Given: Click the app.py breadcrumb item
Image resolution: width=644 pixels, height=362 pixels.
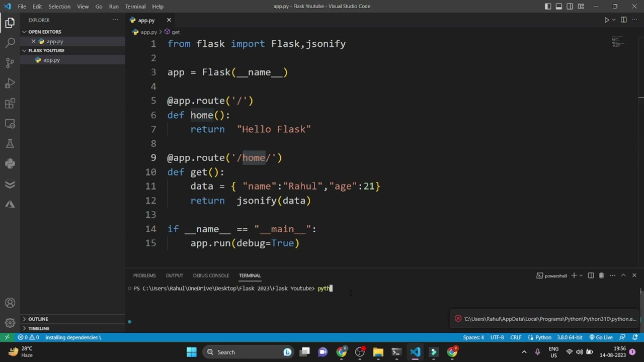Looking at the screenshot, I should coord(145,32).
